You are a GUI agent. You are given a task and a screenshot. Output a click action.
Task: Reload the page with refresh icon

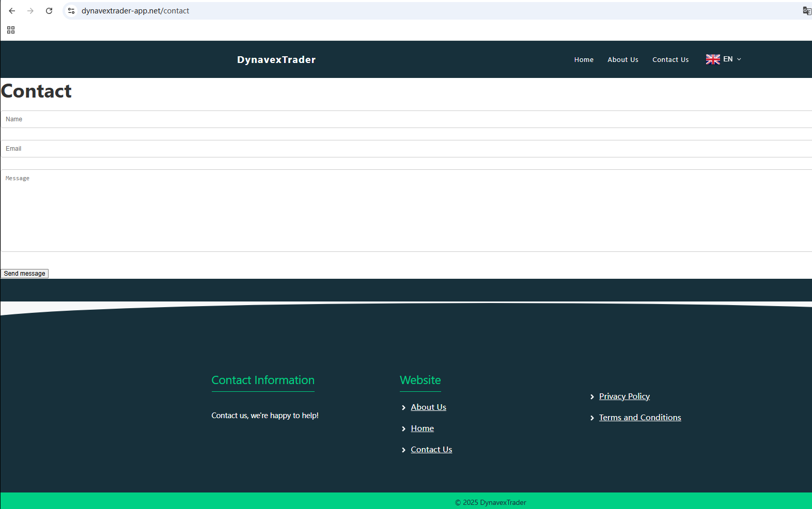(x=49, y=11)
